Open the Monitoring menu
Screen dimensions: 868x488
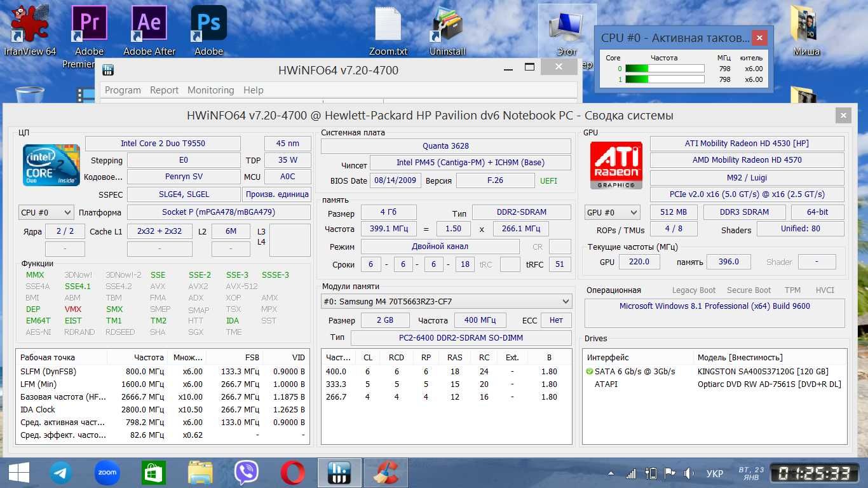210,90
